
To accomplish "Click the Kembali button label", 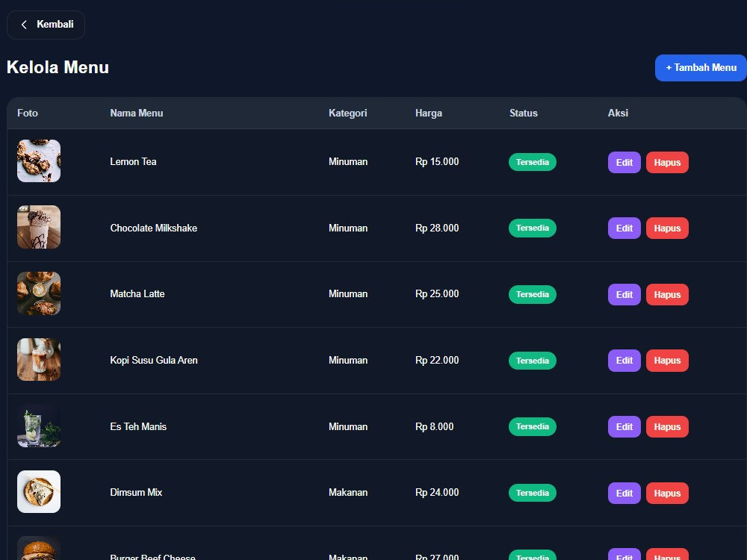I will (55, 25).
